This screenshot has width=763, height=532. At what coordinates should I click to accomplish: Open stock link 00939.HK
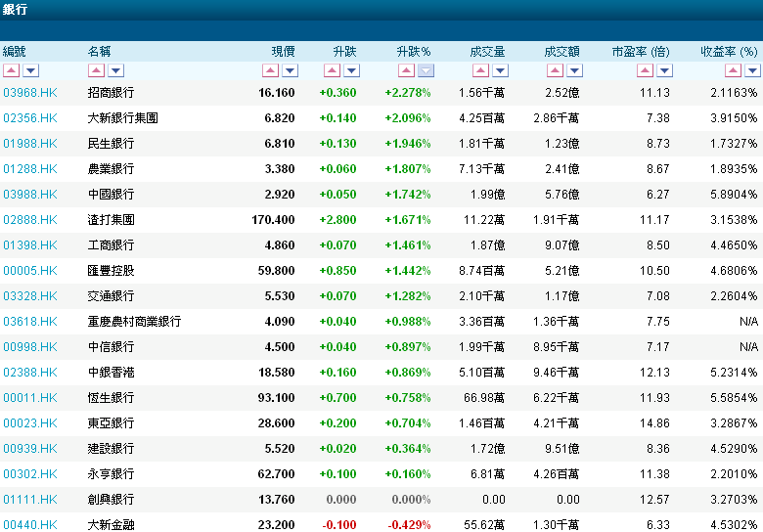tap(30, 449)
